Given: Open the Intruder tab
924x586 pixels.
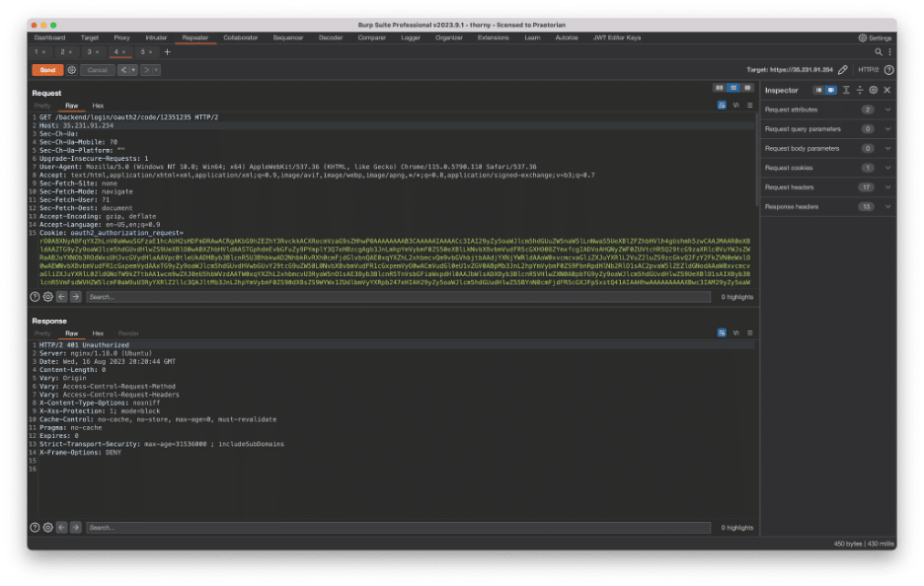Looking at the screenshot, I should (156, 37).
